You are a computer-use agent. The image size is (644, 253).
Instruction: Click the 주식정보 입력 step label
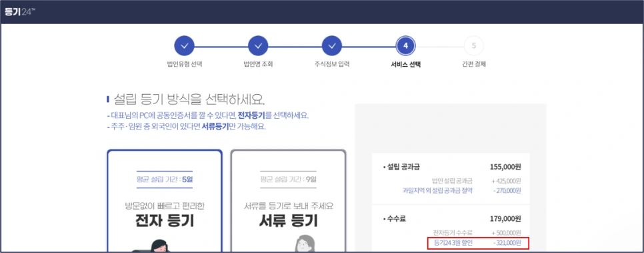point(331,65)
